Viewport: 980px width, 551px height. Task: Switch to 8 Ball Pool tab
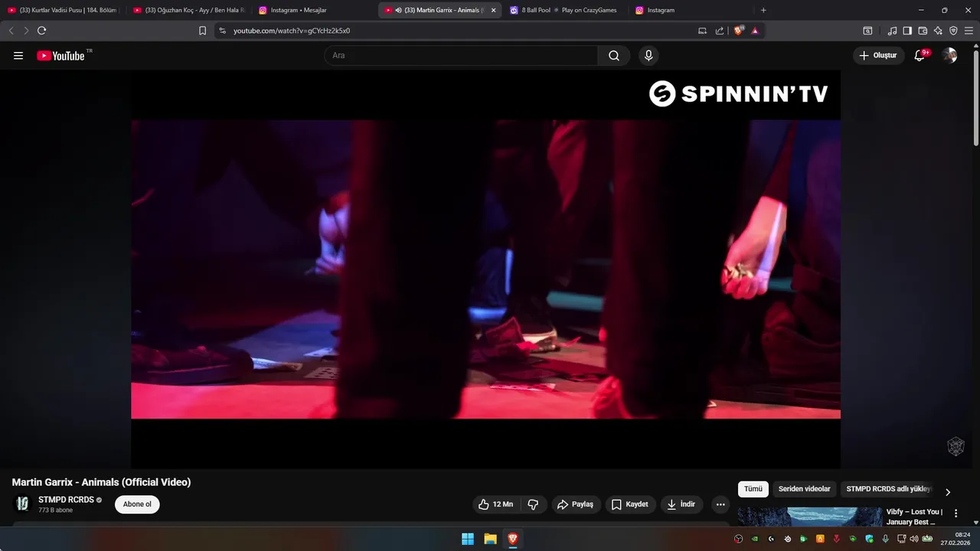(565, 10)
